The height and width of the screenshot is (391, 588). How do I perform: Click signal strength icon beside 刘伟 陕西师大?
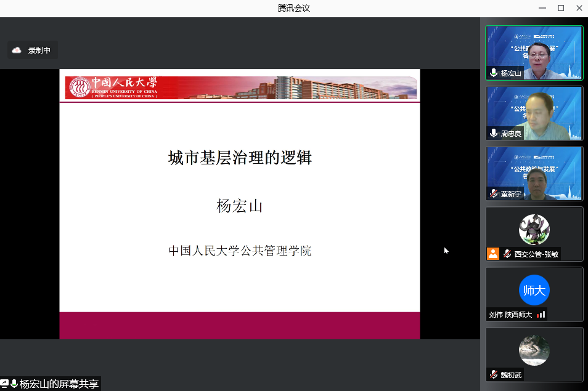541,314
